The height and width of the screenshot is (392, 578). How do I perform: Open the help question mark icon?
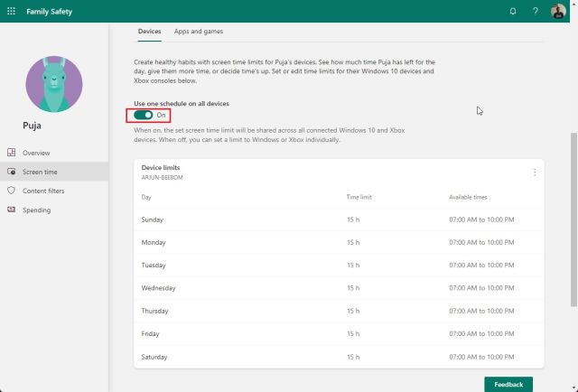click(536, 12)
